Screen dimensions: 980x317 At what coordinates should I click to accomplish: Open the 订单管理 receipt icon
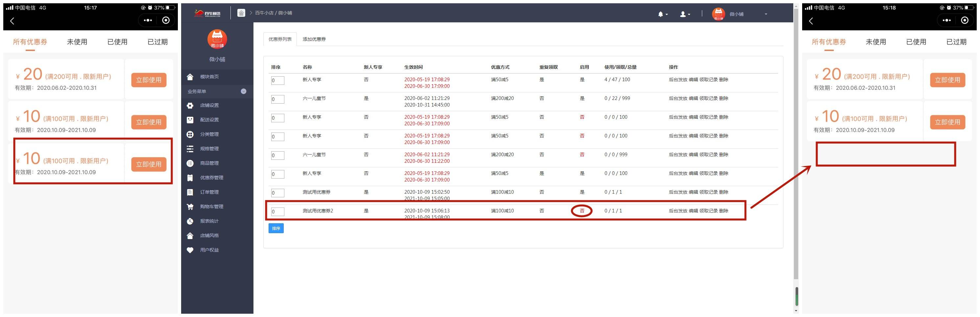(190, 192)
